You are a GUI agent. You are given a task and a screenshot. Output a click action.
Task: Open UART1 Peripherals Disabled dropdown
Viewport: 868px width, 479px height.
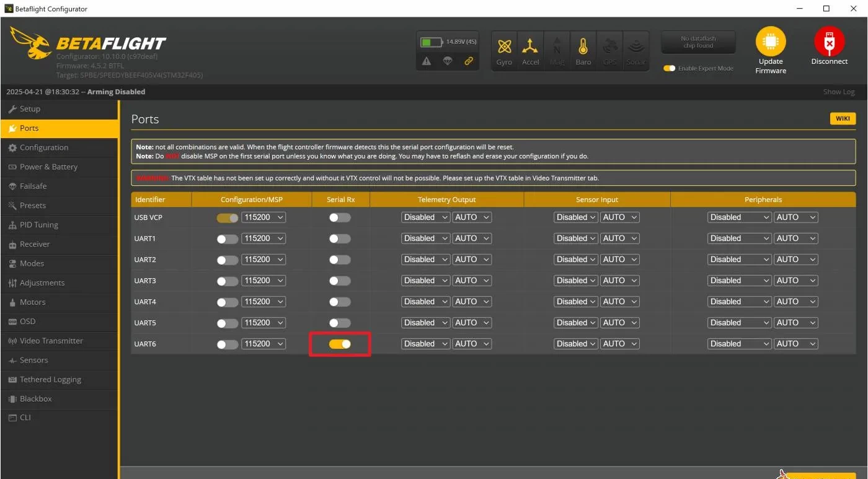tap(739, 239)
